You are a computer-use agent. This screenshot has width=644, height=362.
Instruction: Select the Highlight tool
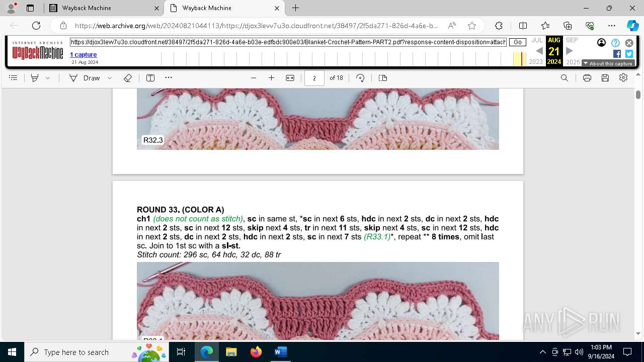[x=35, y=78]
